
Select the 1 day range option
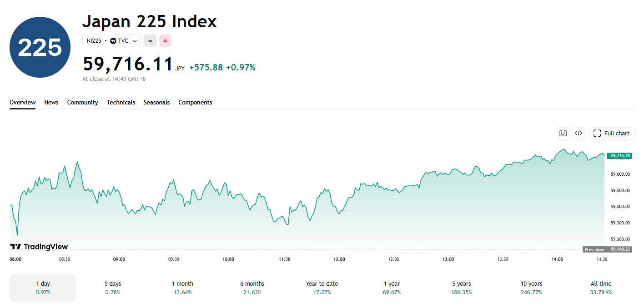pyautogui.click(x=43, y=287)
